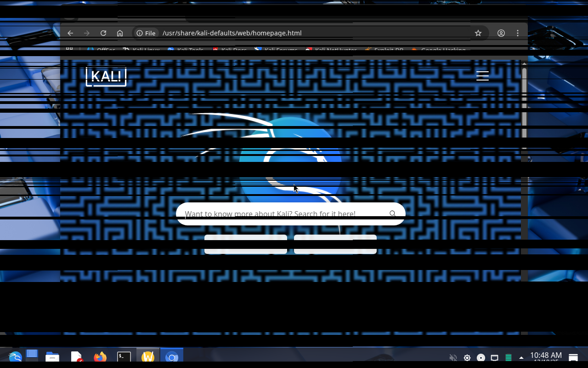Open the Kali Forums bookmark

coord(276,50)
